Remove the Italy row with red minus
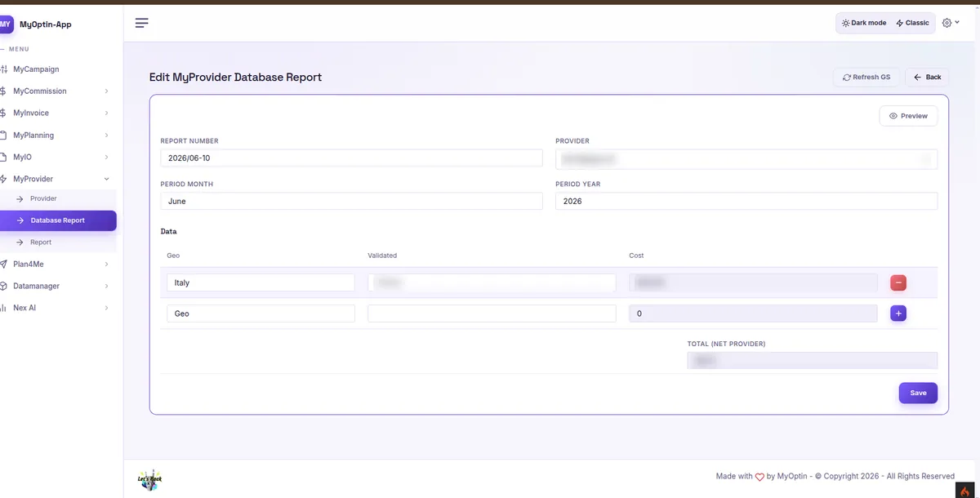980x498 pixels. (898, 283)
